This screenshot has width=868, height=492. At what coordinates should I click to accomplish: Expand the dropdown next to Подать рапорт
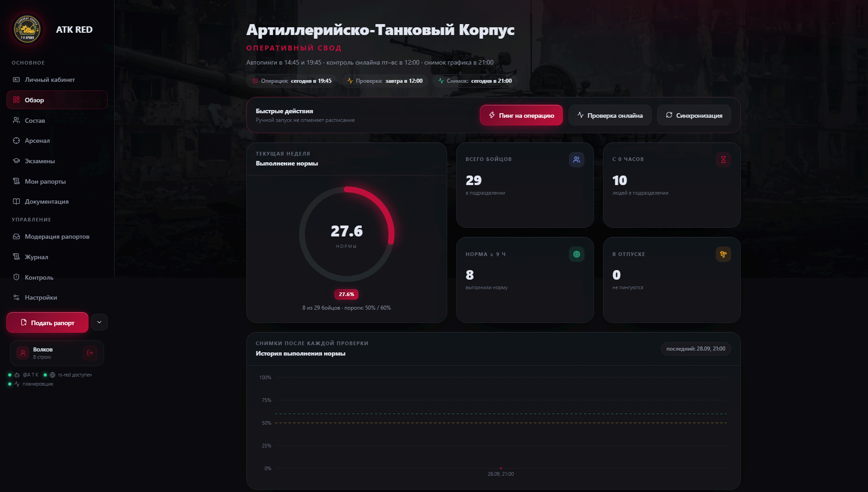100,322
